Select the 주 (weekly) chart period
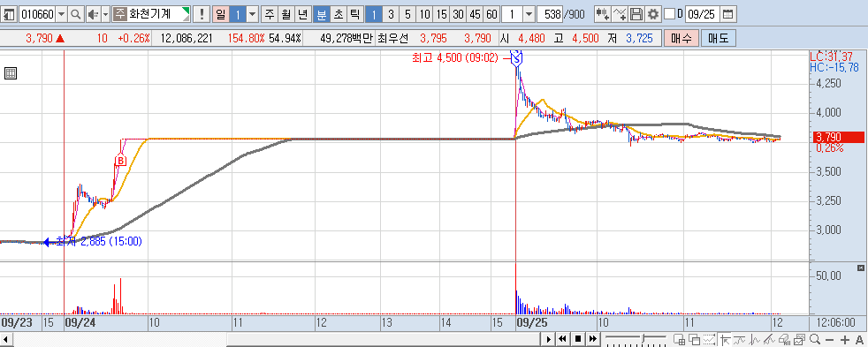Screen dimensions: 868x347 tap(270, 14)
